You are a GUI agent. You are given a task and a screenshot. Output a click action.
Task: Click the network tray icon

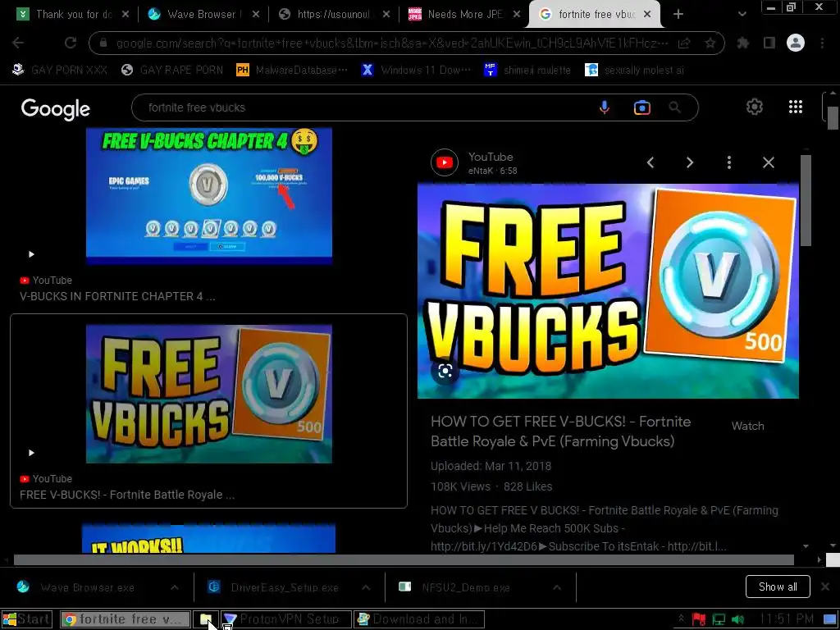(719, 619)
